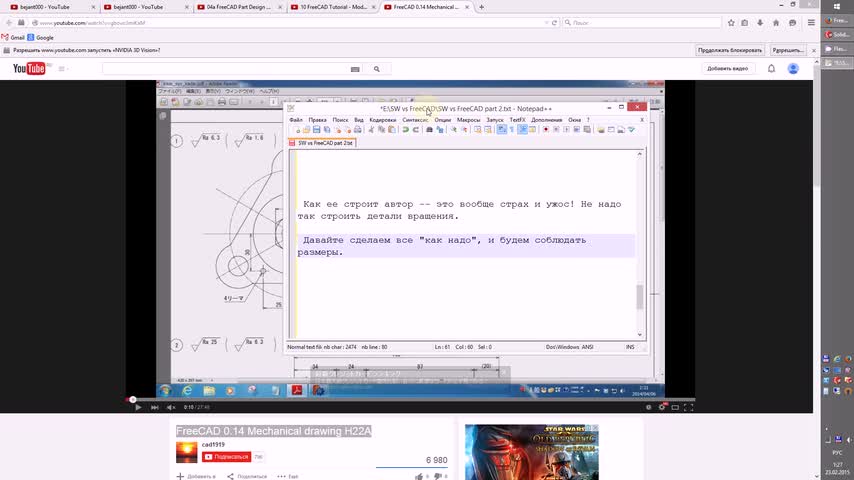Image resolution: width=854 pixels, height=480 pixels.
Task: Switch to '04a FreeCAD Part Design' tab
Action: [239, 7]
